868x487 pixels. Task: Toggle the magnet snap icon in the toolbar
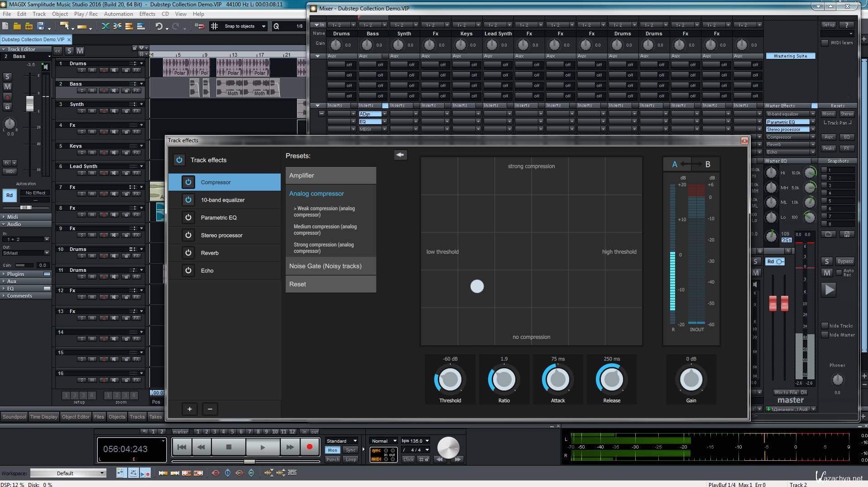point(199,26)
